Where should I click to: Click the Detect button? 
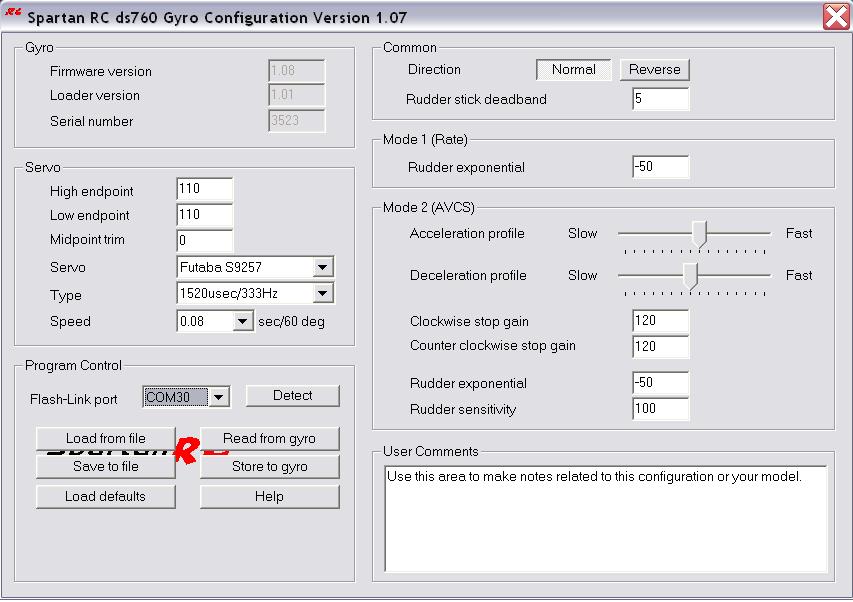(x=292, y=396)
